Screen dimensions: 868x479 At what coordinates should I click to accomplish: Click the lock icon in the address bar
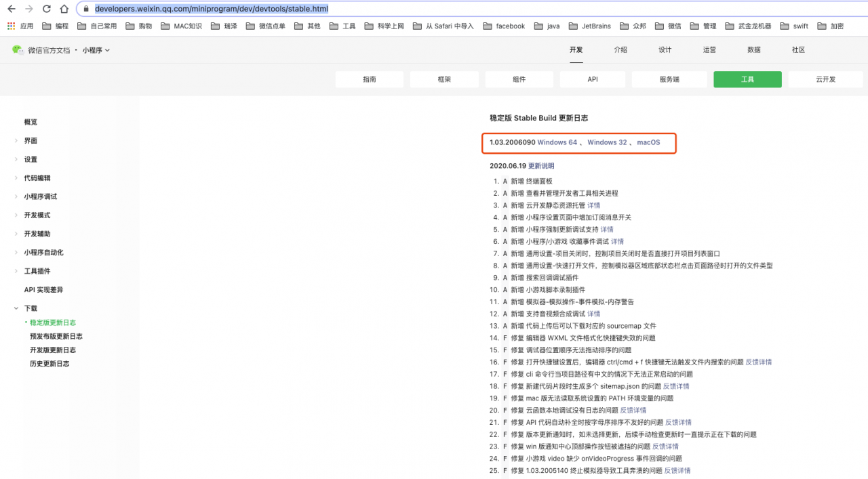(86, 9)
